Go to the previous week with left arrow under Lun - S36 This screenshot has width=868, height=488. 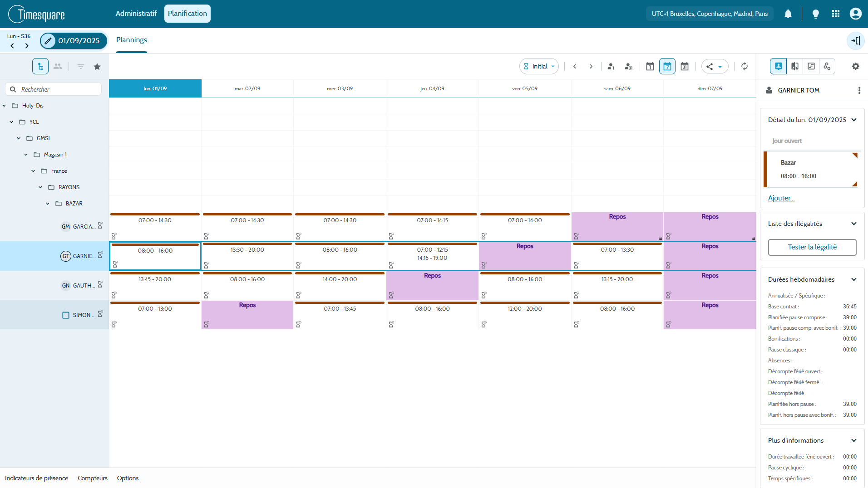pyautogui.click(x=12, y=46)
